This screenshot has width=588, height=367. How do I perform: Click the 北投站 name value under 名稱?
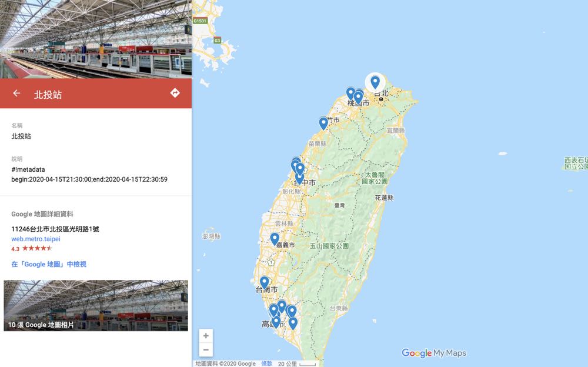(x=21, y=136)
